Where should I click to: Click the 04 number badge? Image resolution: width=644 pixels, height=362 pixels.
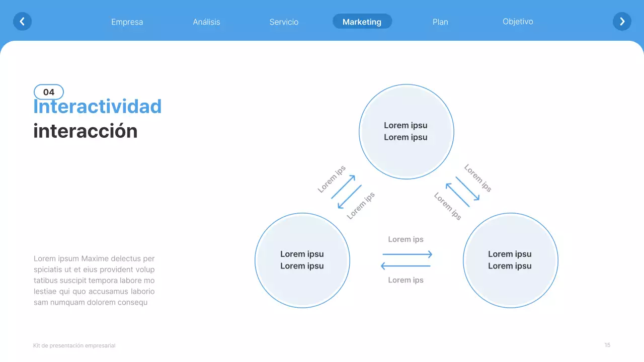48,92
